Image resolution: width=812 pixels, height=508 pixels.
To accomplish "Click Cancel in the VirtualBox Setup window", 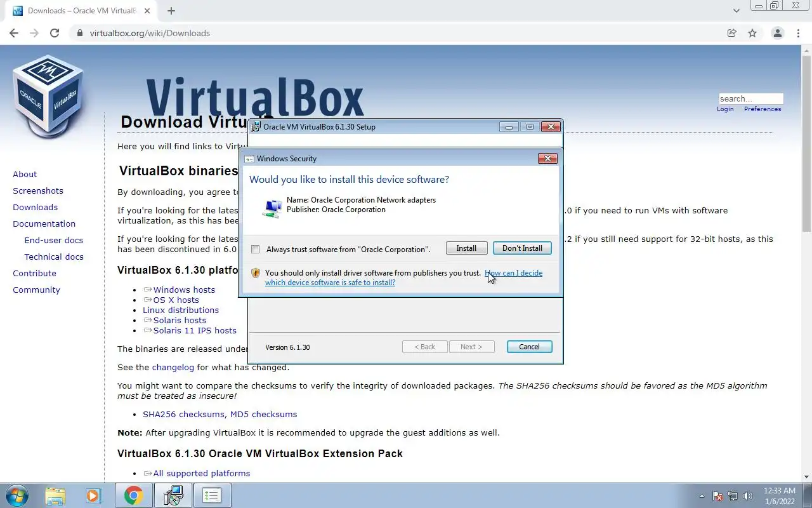I will click(x=529, y=347).
